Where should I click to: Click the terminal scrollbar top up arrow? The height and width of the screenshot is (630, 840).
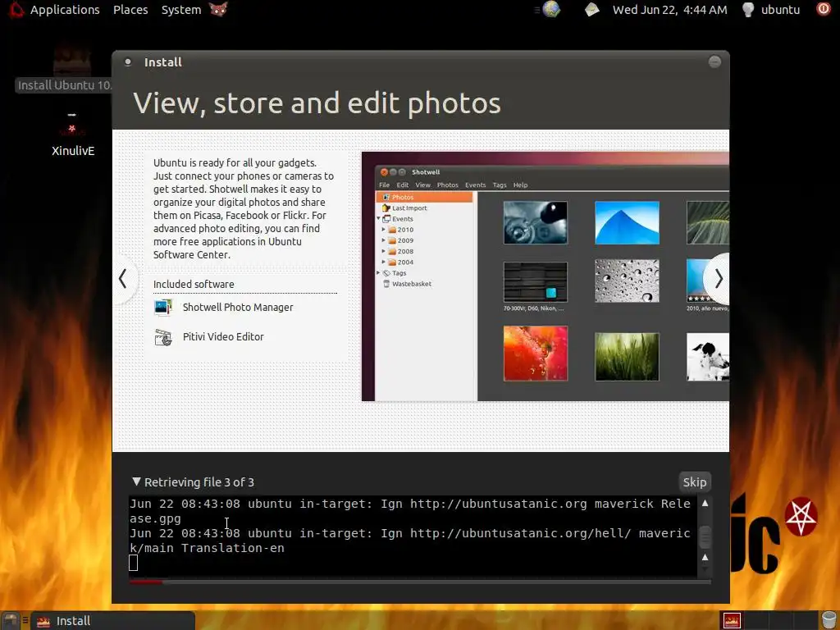705,503
